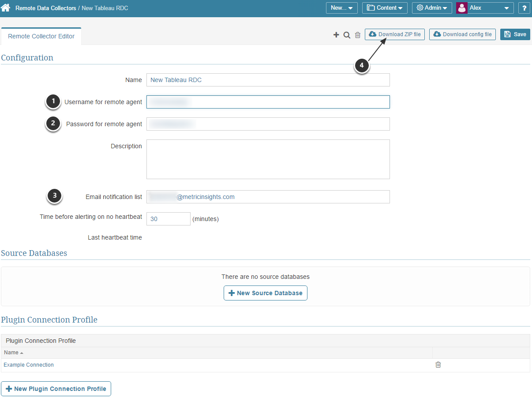532x398 pixels.
Task: Click the Alex user avatar icon
Action: (x=461, y=8)
